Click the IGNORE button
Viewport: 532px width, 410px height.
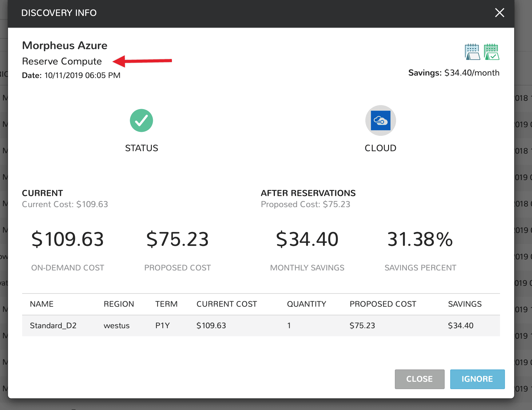[x=477, y=379]
